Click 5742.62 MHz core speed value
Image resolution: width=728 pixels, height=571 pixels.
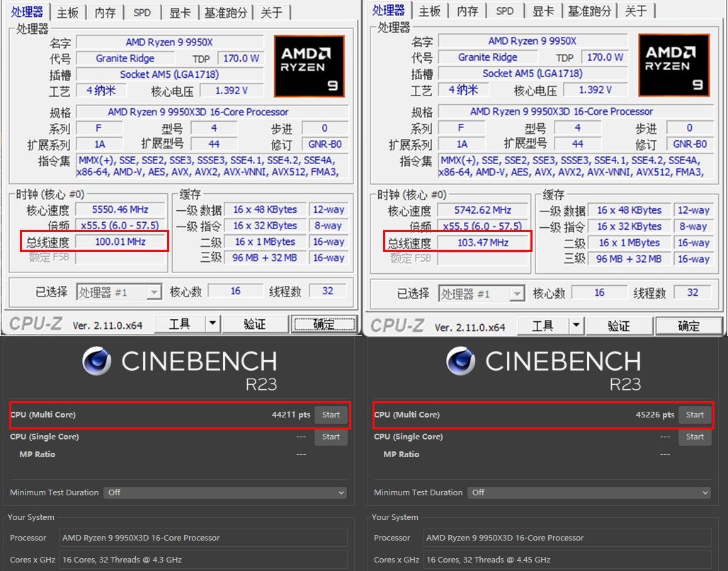[x=483, y=210]
